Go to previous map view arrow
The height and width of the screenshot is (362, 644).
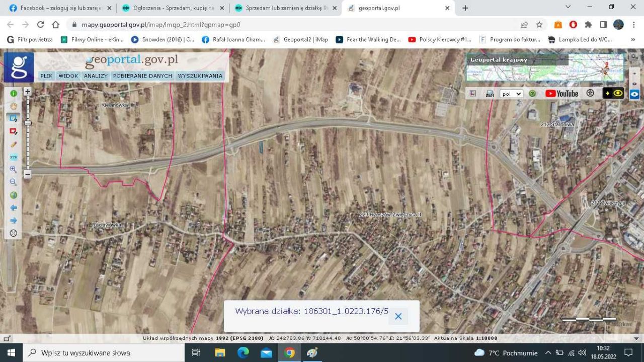[14, 208]
